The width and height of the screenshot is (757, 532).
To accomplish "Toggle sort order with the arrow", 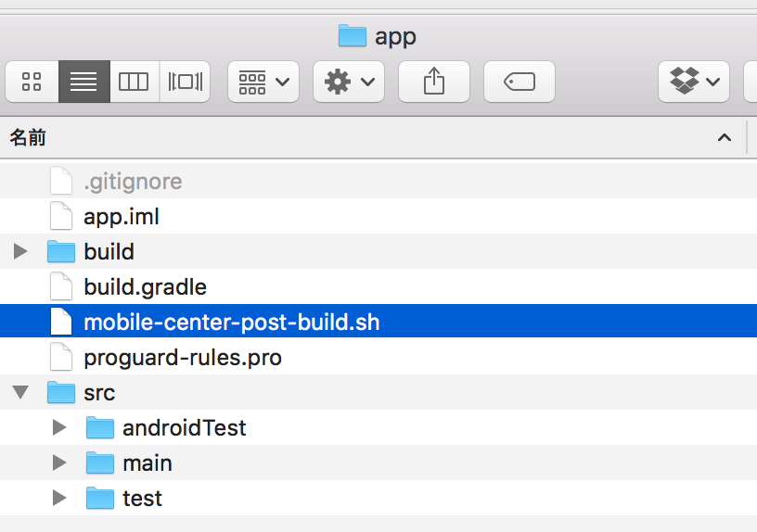I will click(x=725, y=137).
